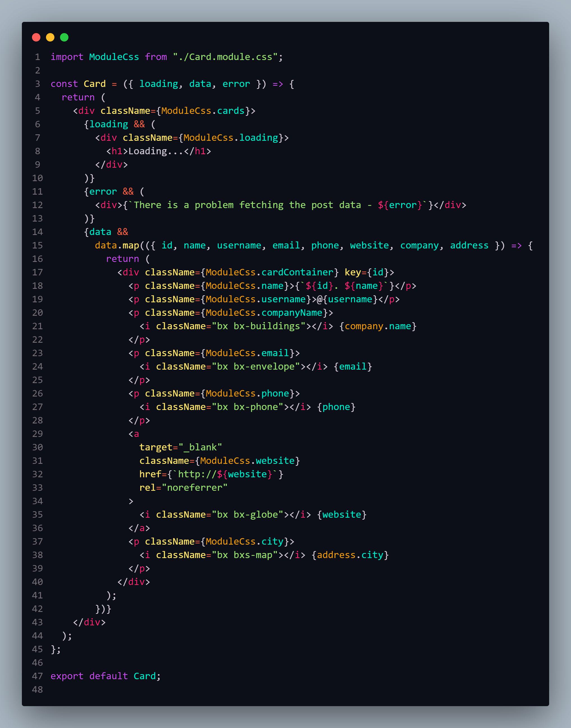Click the Card constant name on line 3

pyautogui.click(x=95, y=84)
